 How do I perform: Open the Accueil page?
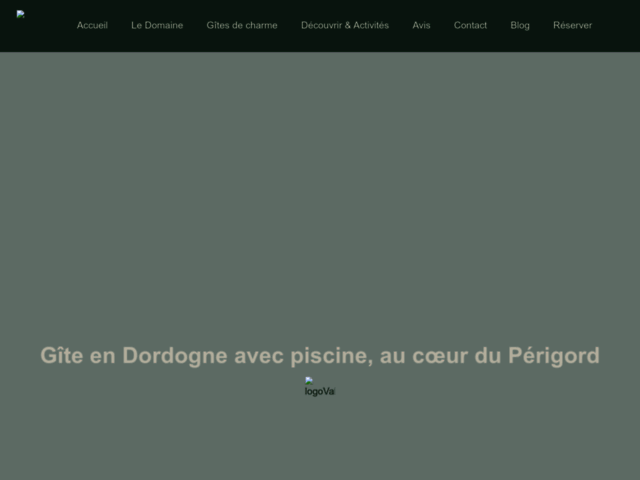click(x=92, y=25)
